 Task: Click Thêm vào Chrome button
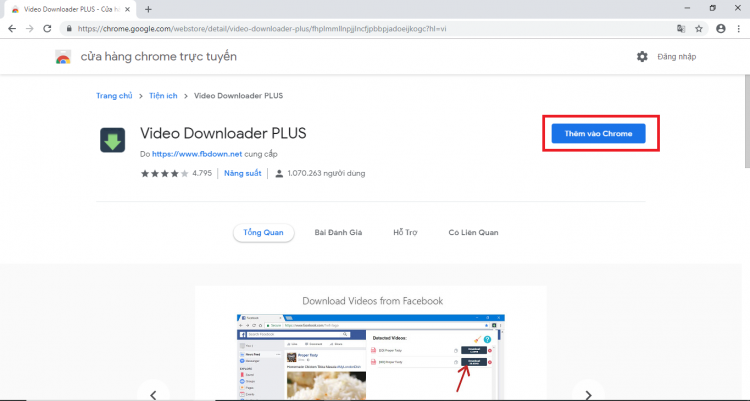tap(598, 134)
